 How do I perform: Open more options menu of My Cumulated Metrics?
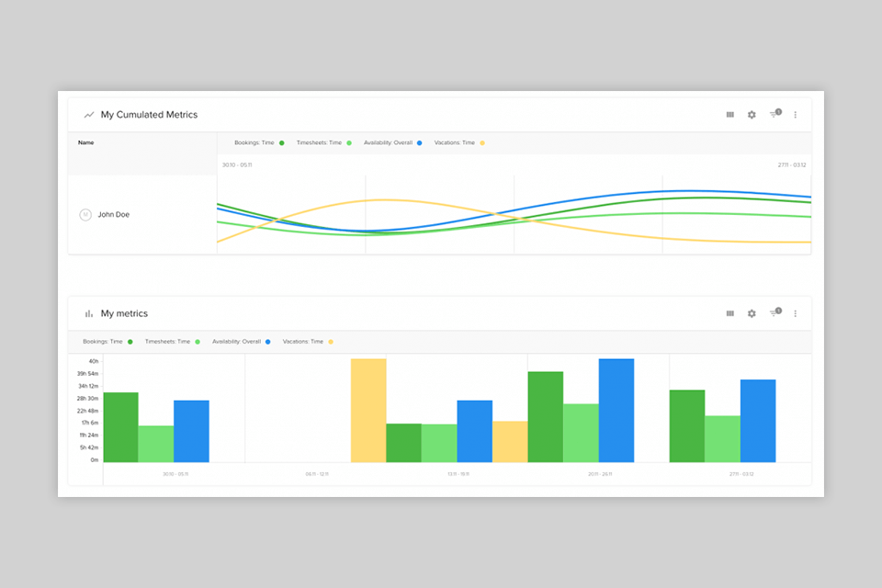point(796,115)
